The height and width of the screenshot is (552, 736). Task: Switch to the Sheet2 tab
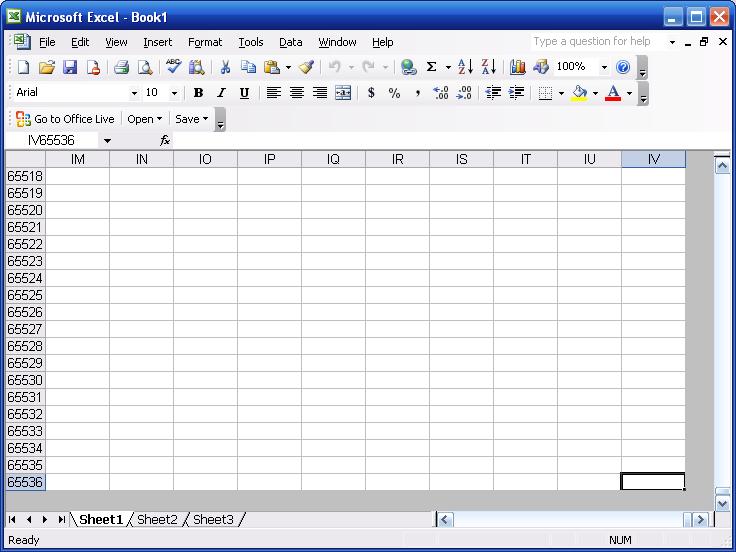click(x=157, y=520)
